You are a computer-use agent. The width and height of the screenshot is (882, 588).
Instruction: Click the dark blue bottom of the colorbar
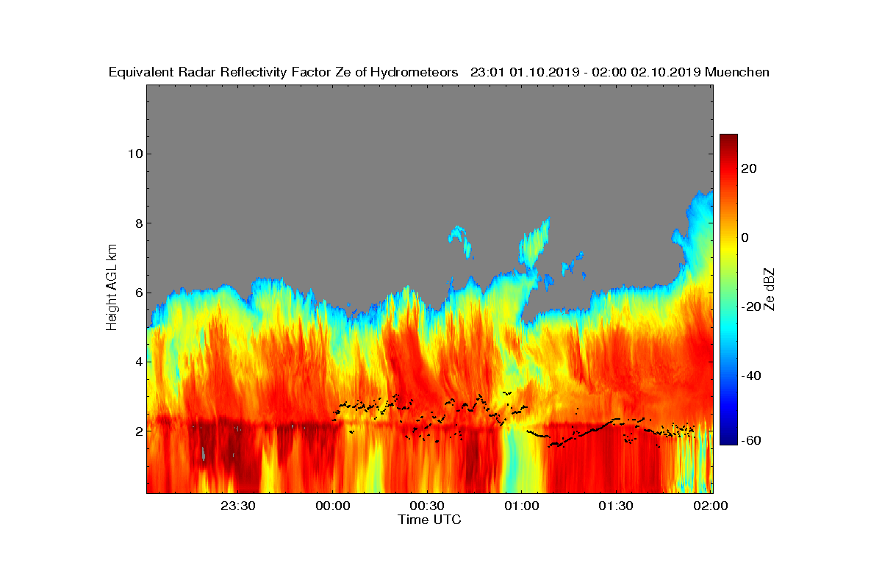[x=728, y=439]
